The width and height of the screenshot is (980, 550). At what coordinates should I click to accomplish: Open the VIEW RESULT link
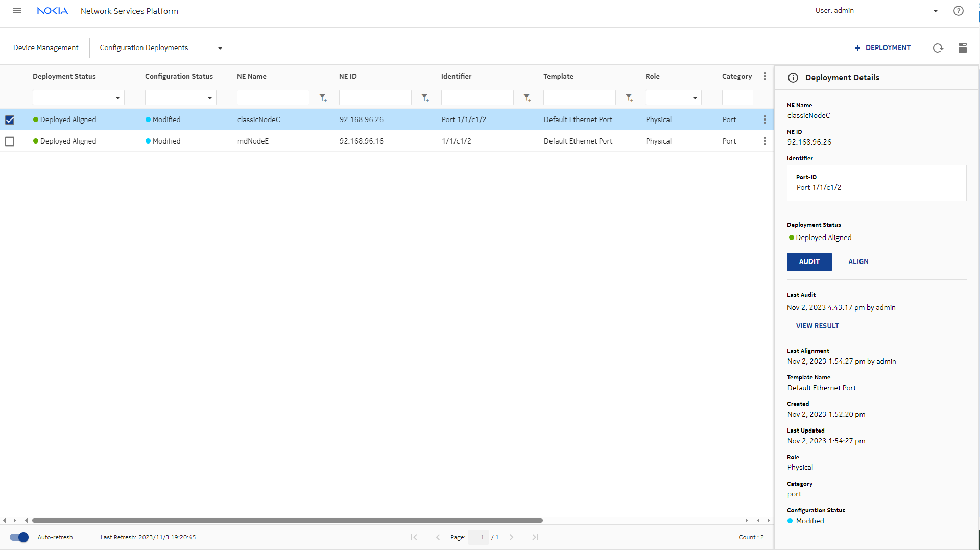tap(817, 326)
